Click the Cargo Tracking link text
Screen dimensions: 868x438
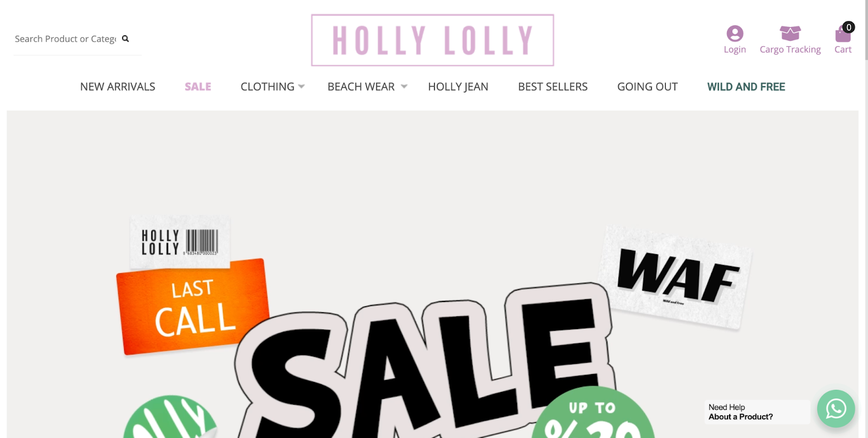tap(790, 49)
